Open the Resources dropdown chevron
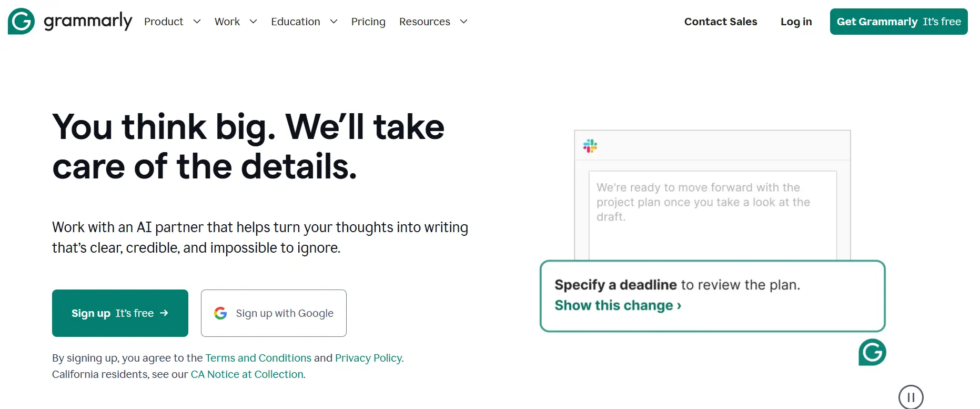This screenshot has width=980, height=409. [x=463, y=22]
